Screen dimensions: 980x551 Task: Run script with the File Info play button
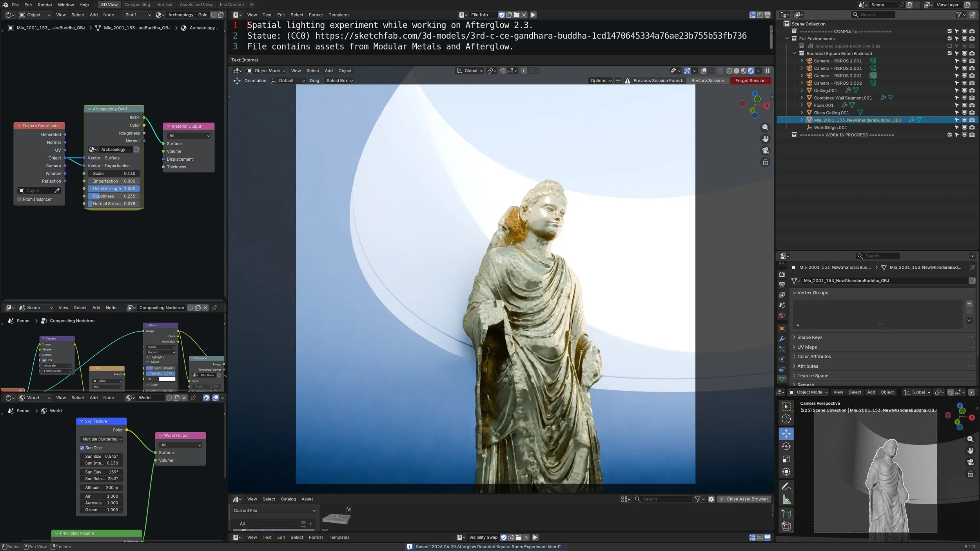(x=533, y=15)
